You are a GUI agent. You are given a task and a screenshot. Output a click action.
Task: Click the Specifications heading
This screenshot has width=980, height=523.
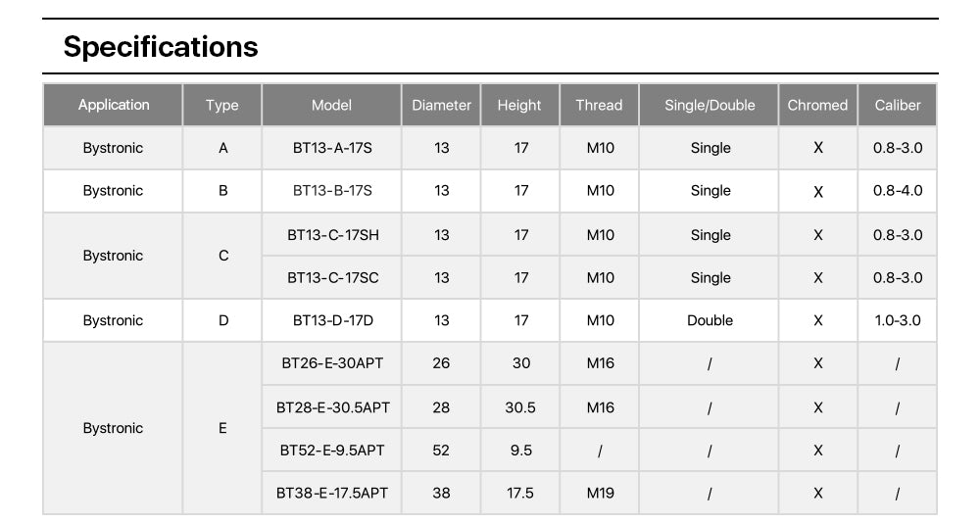pyautogui.click(x=161, y=46)
